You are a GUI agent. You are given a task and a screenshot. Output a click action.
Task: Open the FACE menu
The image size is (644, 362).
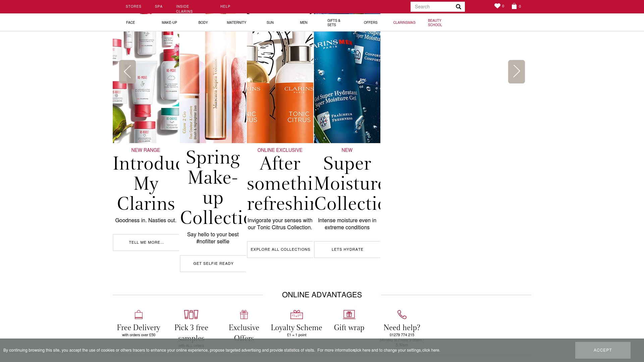pyautogui.click(x=130, y=22)
